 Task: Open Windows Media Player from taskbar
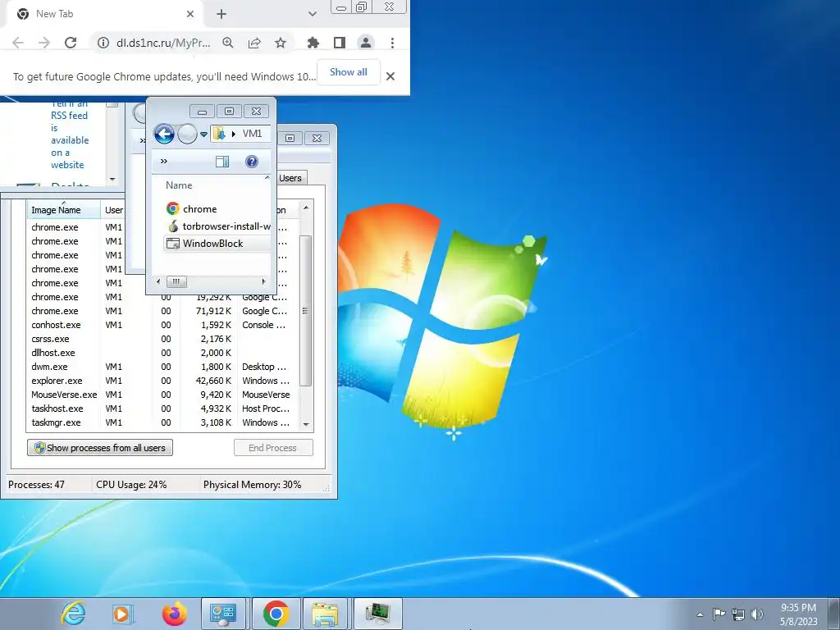tap(122, 614)
